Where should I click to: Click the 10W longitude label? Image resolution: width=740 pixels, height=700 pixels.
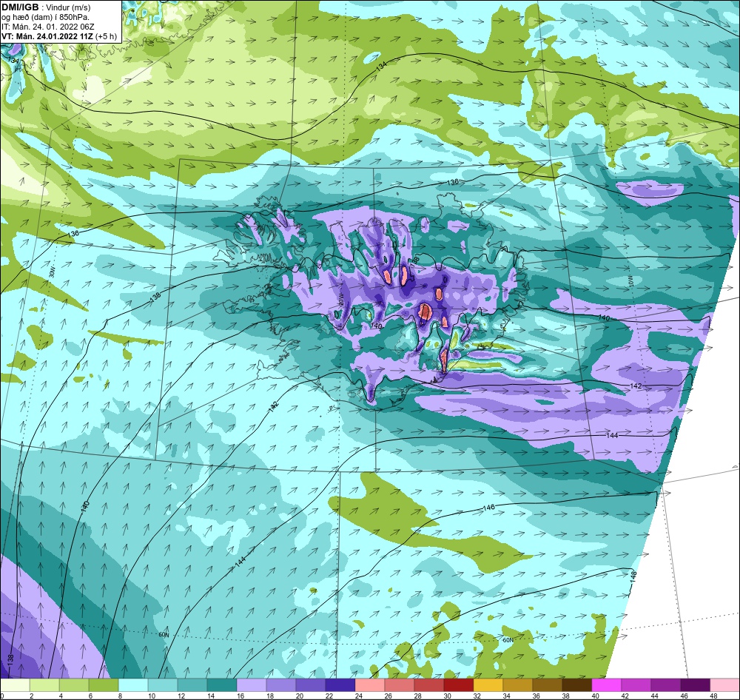tap(631, 281)
